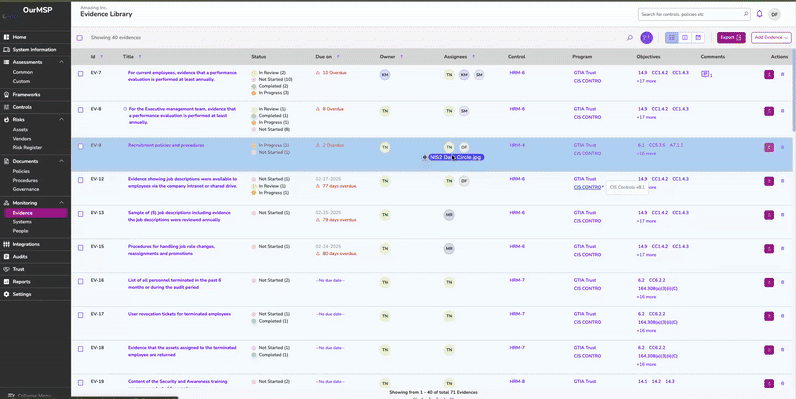Tick the EV-7 row checkbox
Screen dimensions: 796x399
click(x=80, y=74)
